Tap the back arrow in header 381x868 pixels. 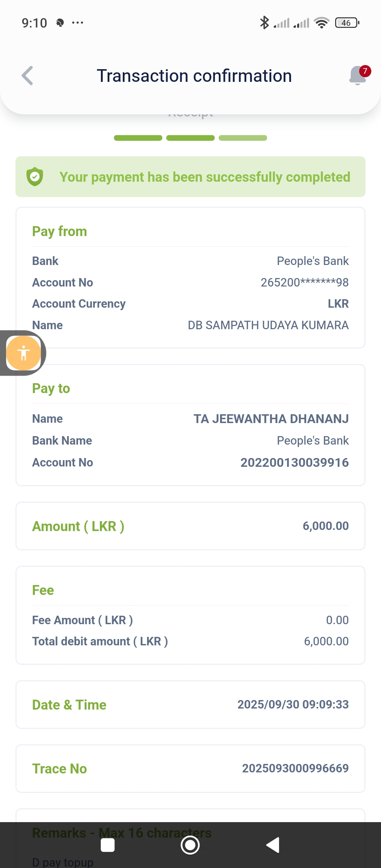(x=28, y=76)
